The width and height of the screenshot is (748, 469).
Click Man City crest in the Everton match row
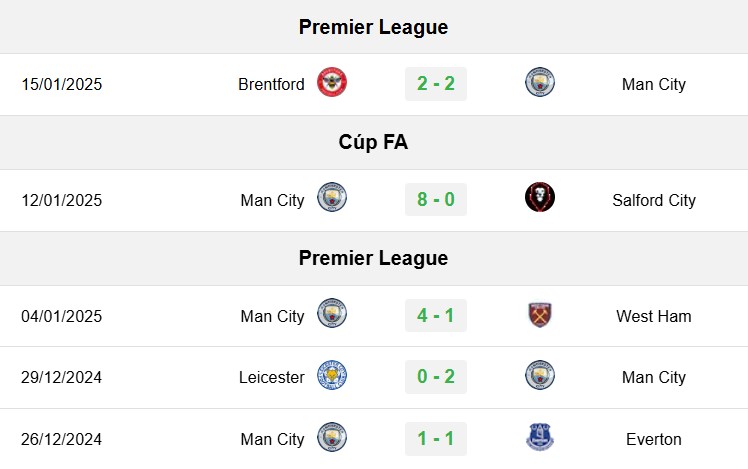click(x=332, y=437)
